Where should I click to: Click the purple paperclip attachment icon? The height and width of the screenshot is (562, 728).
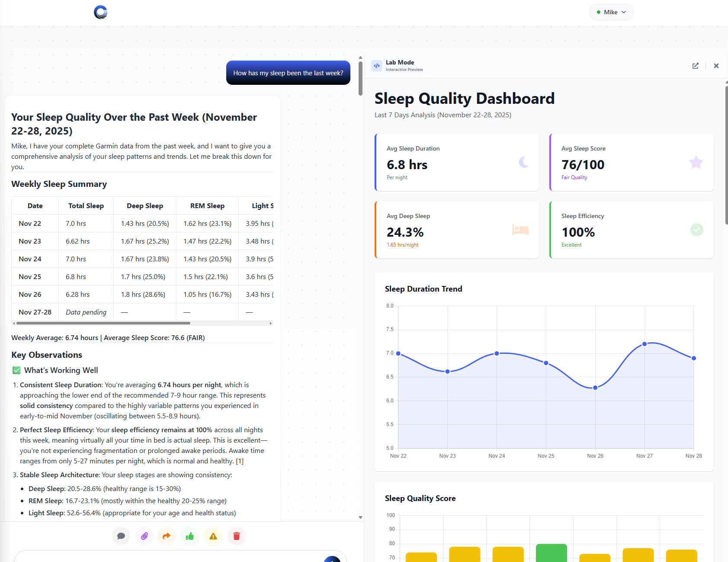tap(144, 536)
